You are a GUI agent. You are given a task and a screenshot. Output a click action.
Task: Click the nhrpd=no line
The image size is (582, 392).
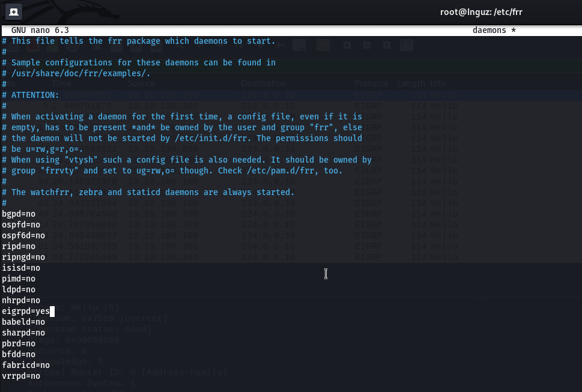tap(21, 300)
